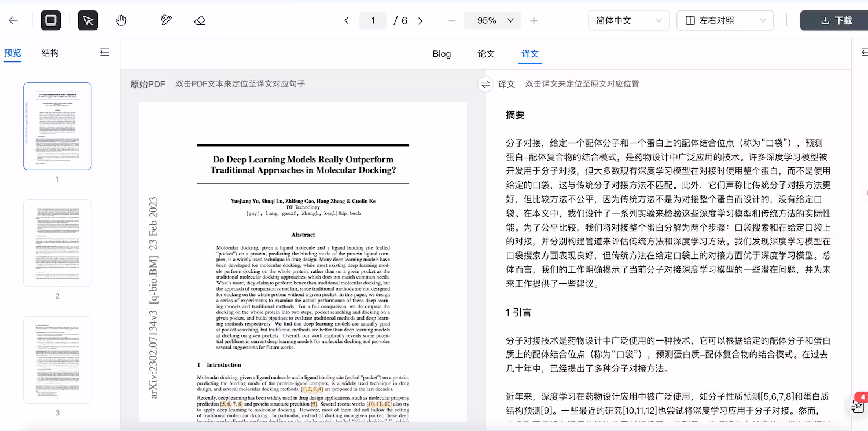The width and height of the screenshot is (868, 431).
Task: Go to previous page with left chevron
Action: pos(347,20)
